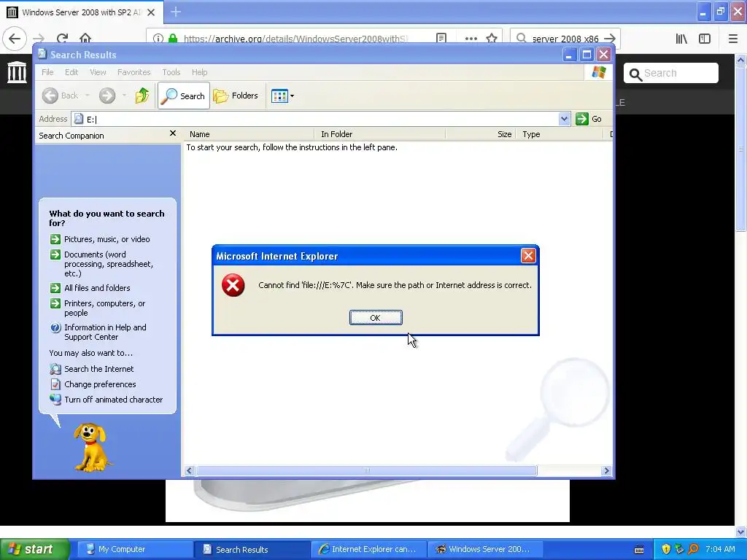
Task: Select Pictures, music, or video search
Action: 107,239
